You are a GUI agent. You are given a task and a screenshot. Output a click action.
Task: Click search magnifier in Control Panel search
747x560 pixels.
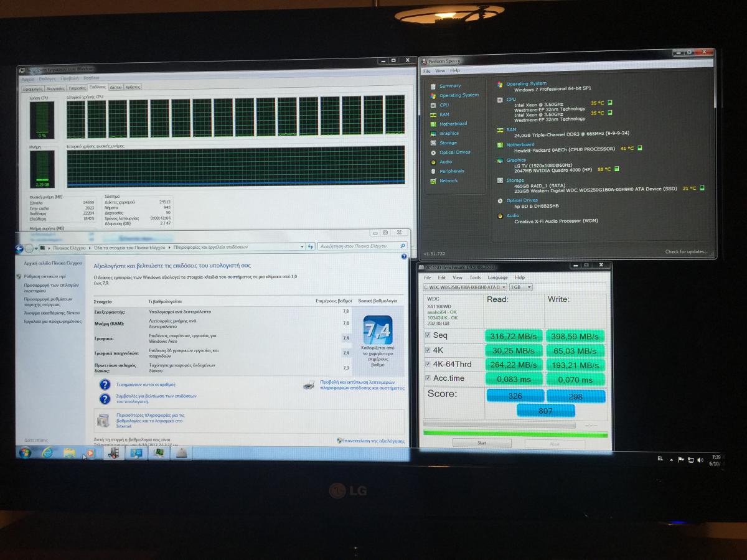tap(403, 246)
